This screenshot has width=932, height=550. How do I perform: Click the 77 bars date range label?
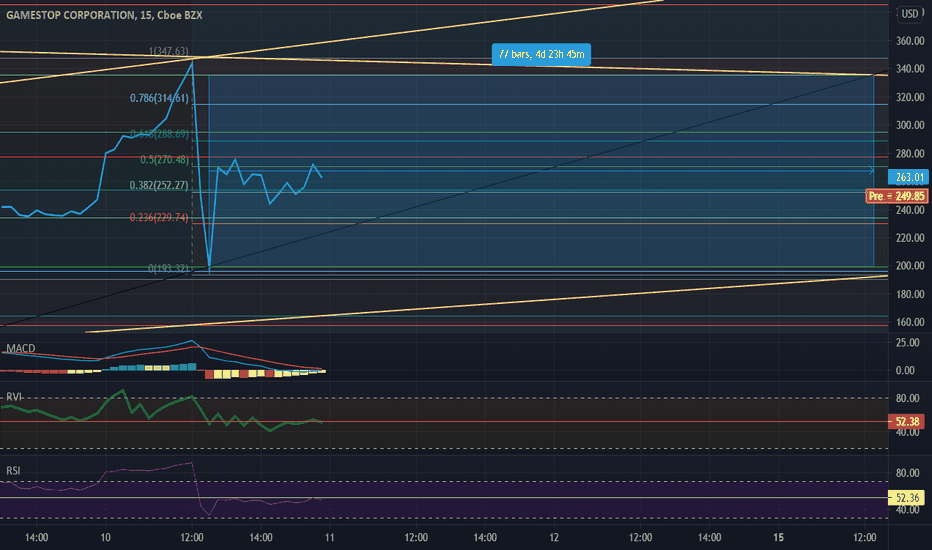[x=541, y=54]
